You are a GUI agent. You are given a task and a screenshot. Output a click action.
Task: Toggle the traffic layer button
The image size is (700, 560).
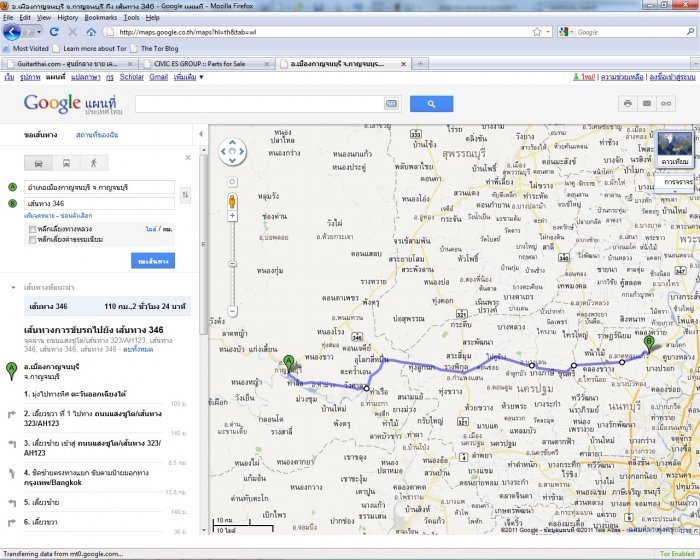click(677, 182)
